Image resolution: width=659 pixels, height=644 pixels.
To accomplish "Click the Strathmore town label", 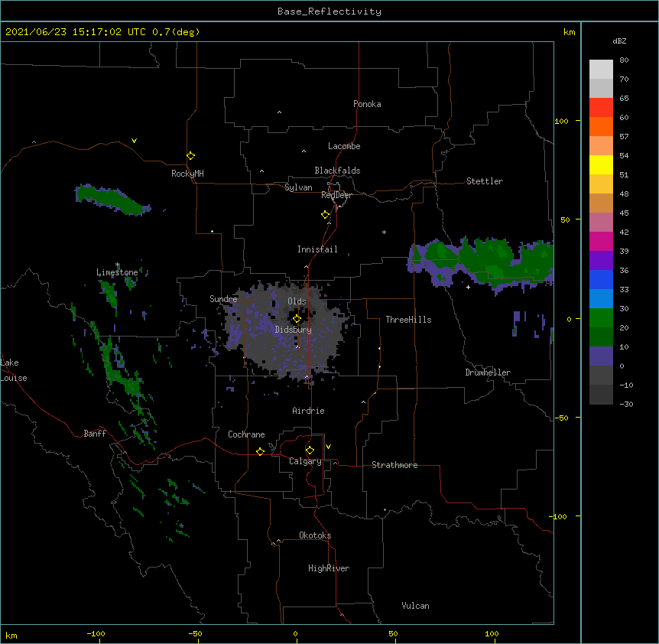I will [394, 465].
